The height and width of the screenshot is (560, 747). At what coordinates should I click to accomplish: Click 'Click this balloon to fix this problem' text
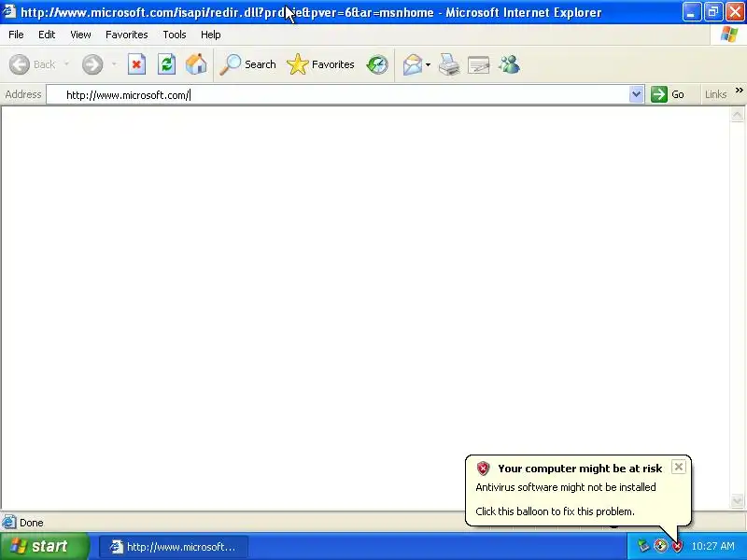(x=555, y=511)
